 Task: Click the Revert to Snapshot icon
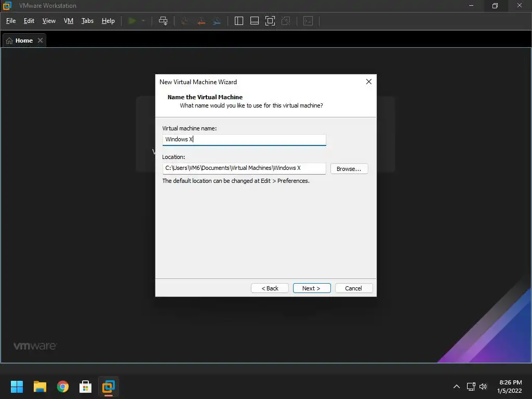tap(201, 21)
